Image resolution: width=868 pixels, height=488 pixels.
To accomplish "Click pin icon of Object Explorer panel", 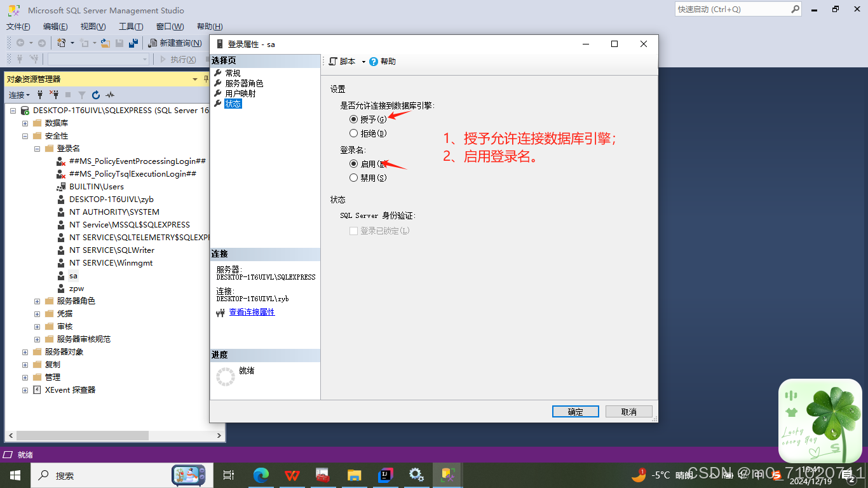I will 206,79.
